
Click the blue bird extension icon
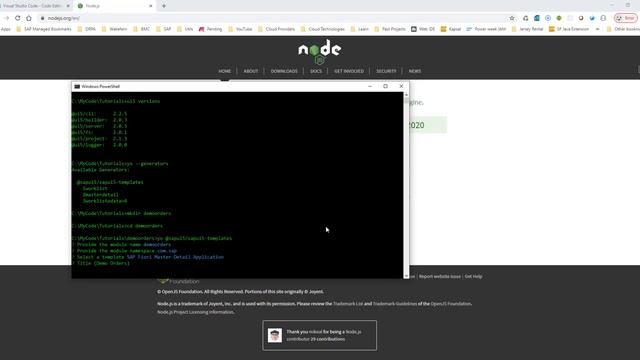pos(592,18)
